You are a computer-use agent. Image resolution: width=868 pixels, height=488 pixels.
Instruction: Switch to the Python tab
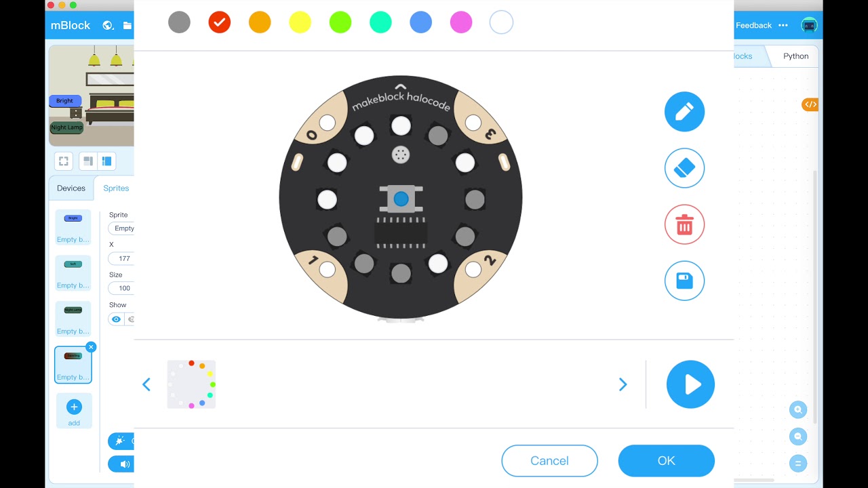coord(795,56)
